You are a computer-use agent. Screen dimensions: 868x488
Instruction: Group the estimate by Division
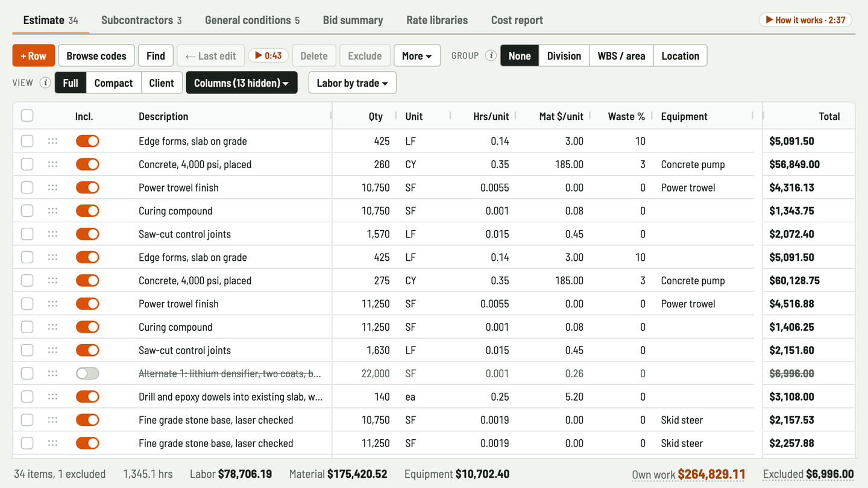[x=564, y=55]
